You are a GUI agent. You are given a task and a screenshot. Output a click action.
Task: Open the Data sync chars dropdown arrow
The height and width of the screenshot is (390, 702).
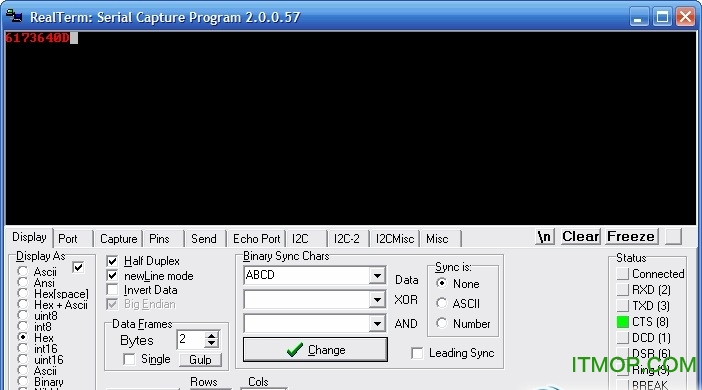377,275
